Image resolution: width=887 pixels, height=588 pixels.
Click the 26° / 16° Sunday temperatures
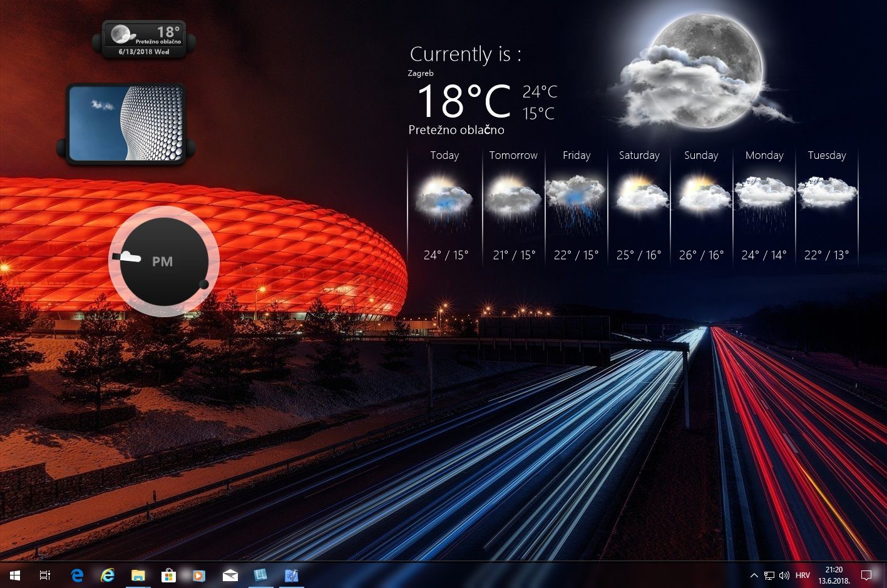(x=701, y=255)
